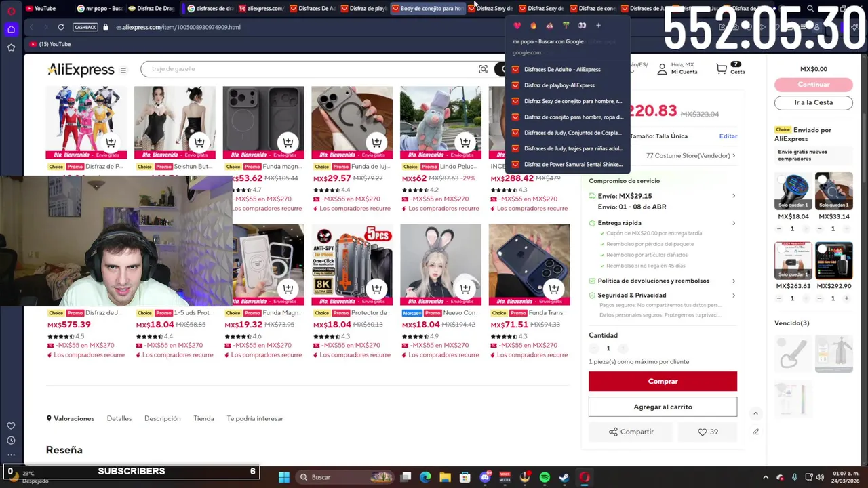Open Disfraces De Adulto - AliExpress popup entry
The height and width of the screenshot is (488, 868).
coord(568,69)
